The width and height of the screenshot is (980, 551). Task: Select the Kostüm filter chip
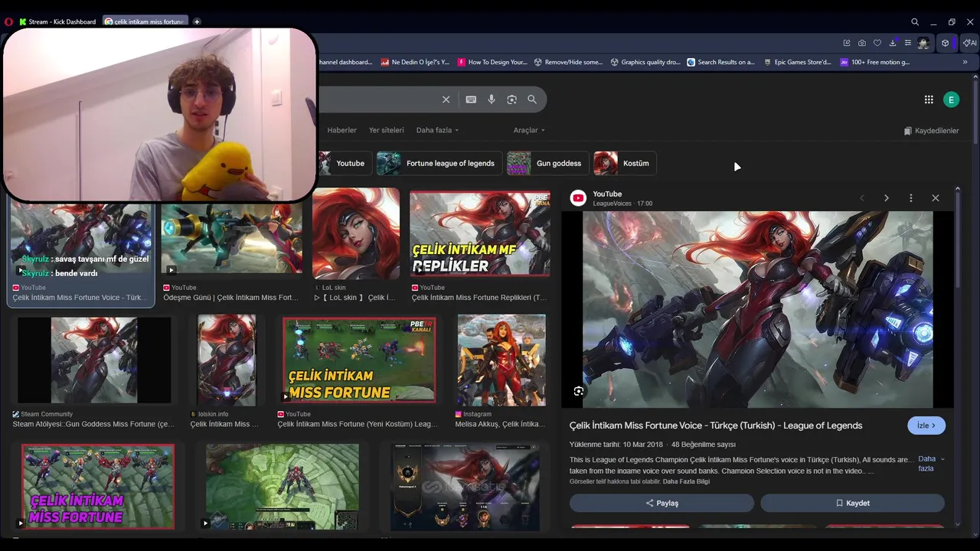tap(624, 163)
